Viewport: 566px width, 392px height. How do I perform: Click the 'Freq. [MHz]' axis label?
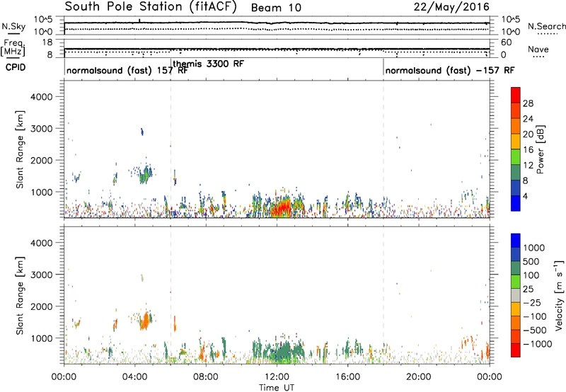(13, 48)
